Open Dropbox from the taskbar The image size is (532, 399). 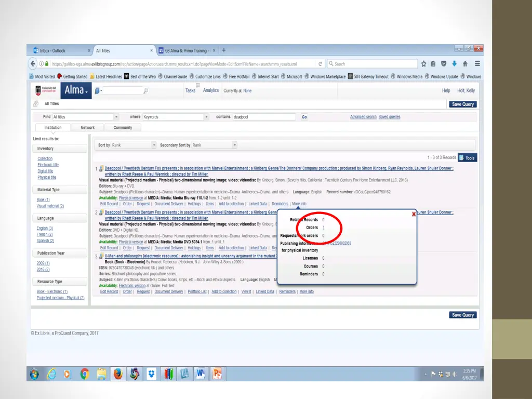pos(151,374)
